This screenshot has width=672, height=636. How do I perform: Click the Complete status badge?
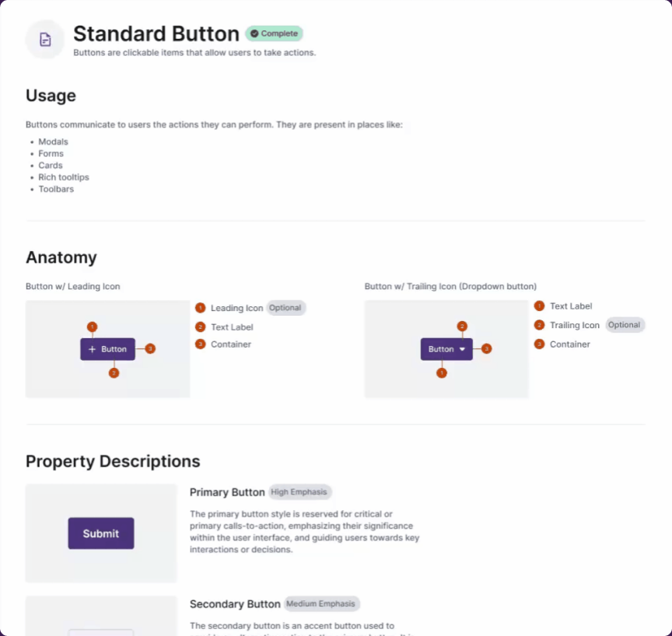(275, 33)
